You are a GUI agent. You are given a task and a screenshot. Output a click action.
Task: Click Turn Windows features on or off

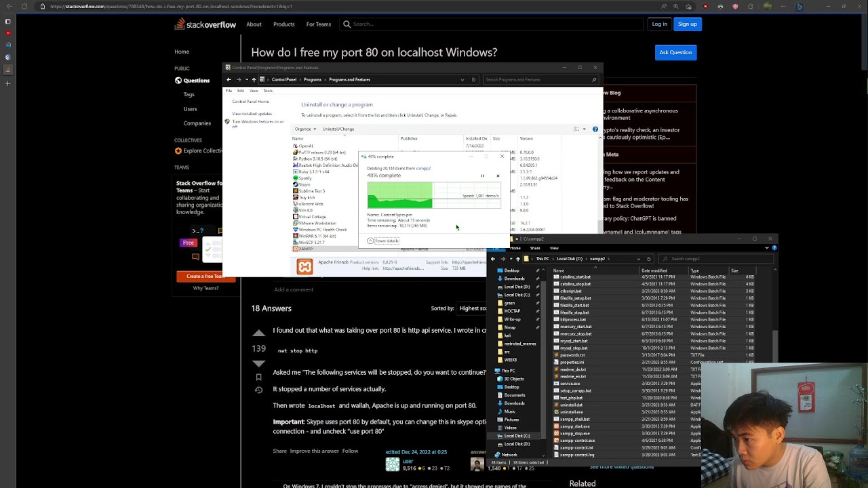coord(258,123)
